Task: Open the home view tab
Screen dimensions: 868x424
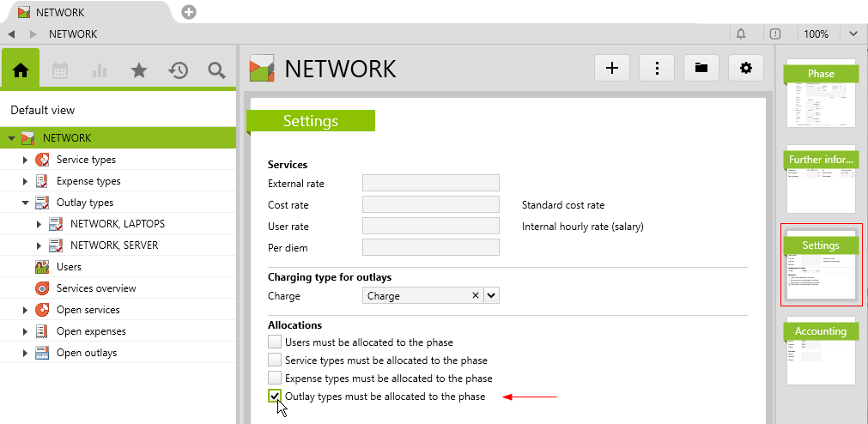Action: (x=21, y=70)
